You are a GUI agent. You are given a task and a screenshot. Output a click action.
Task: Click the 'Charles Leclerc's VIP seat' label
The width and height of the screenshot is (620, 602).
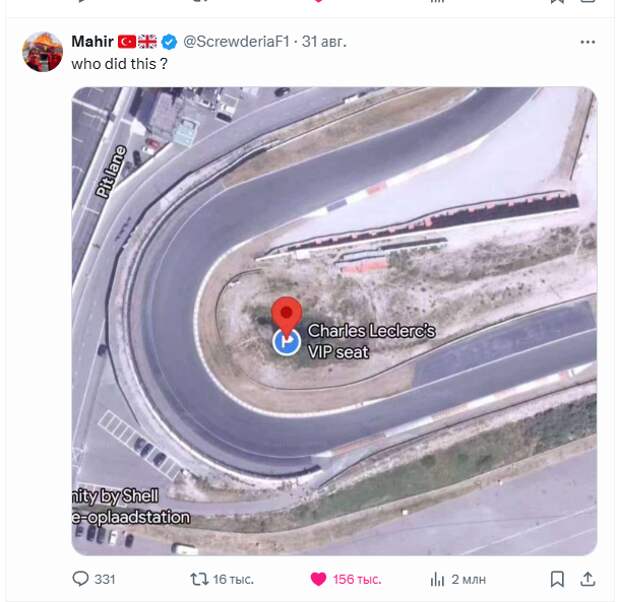click(371, 340)
